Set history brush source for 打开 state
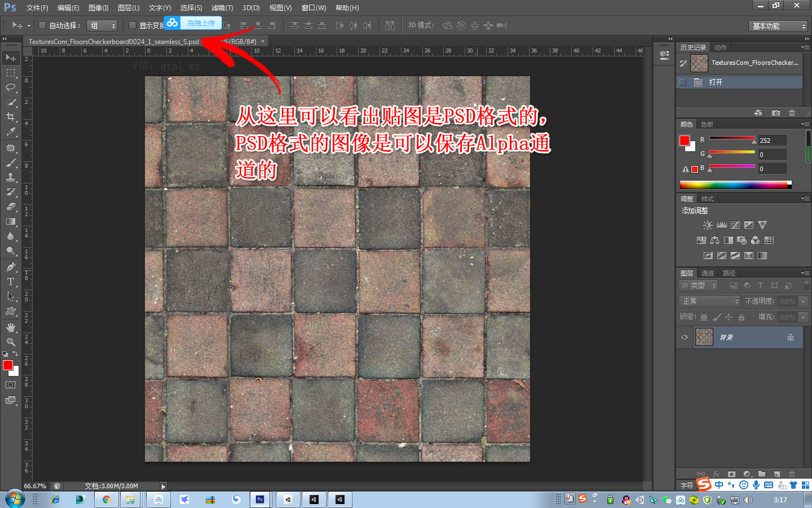 tap(683, 82)
